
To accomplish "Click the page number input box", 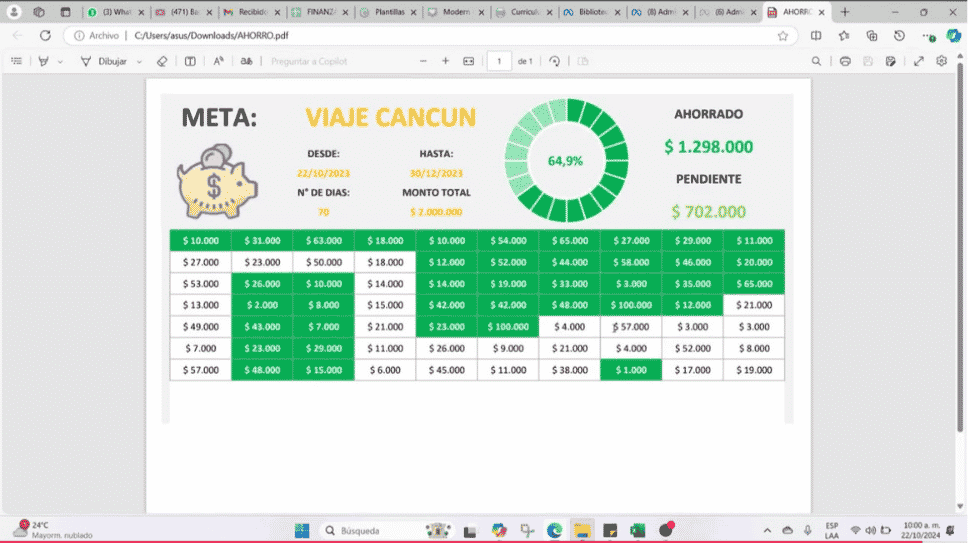I will coord(499,61).
